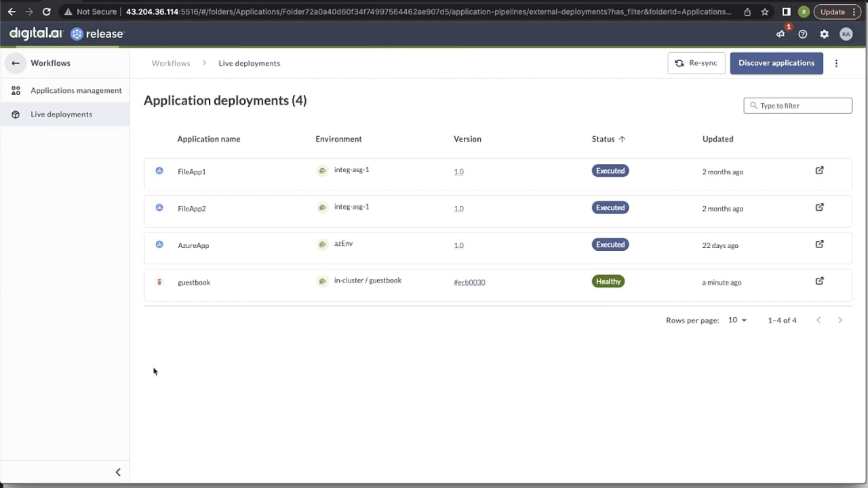Click the Healthy status badge

[x=608, y=281]
